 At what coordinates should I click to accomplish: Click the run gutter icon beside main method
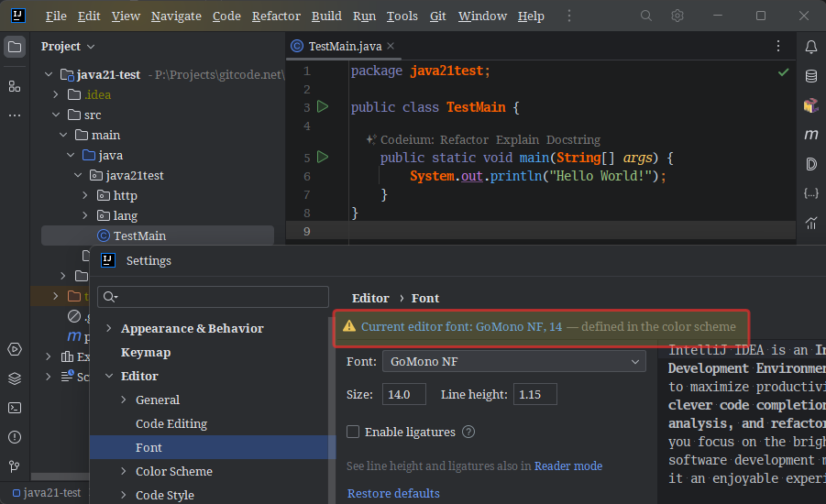point(322,158)
